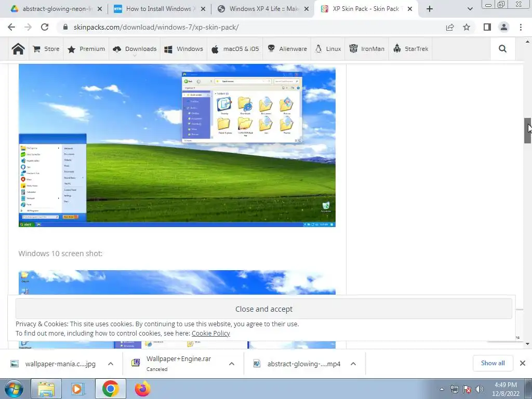Open Firefox from the taskbar

[x=142, y=389]
